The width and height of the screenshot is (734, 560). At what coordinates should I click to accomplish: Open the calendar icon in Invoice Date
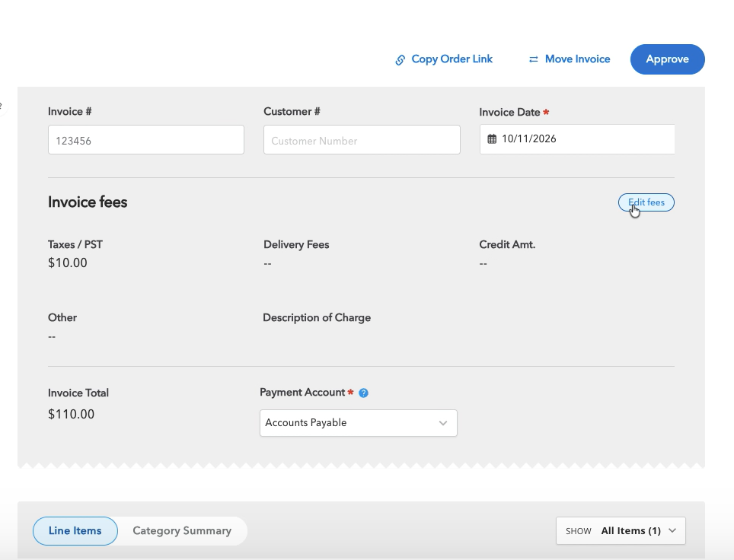coord(492,139)
